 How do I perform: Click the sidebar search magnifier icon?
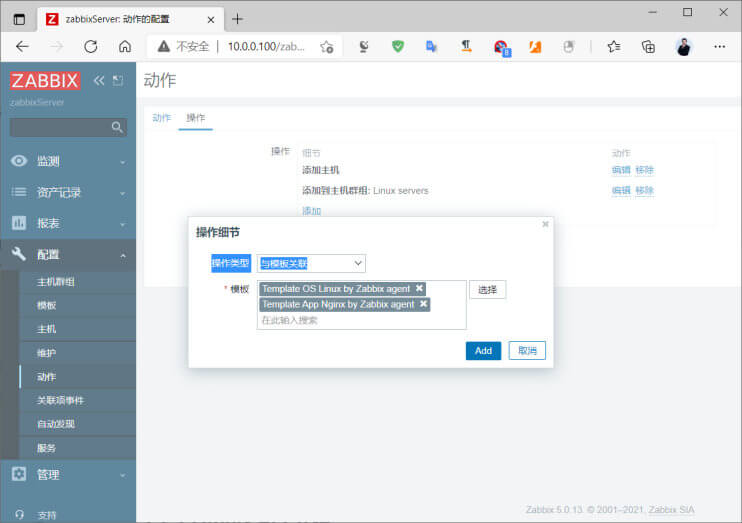(x=117, y=127)
